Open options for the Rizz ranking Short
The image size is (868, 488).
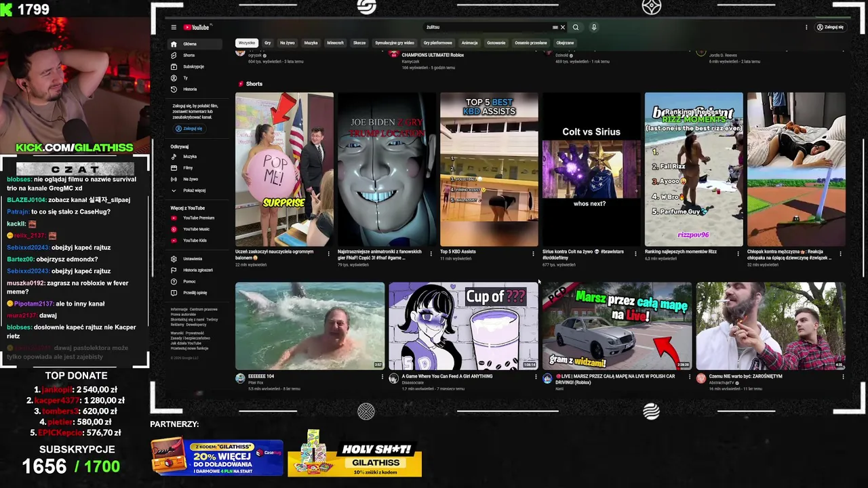click(x=738, y=254)
